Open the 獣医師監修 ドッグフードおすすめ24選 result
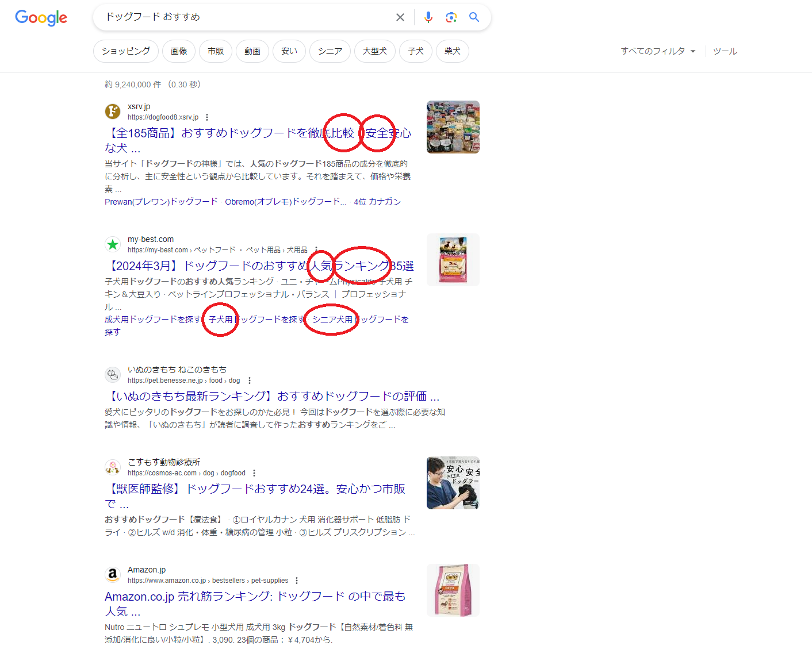Image resolution: width=812 pixels, height=657 pixels. [255, 489]
